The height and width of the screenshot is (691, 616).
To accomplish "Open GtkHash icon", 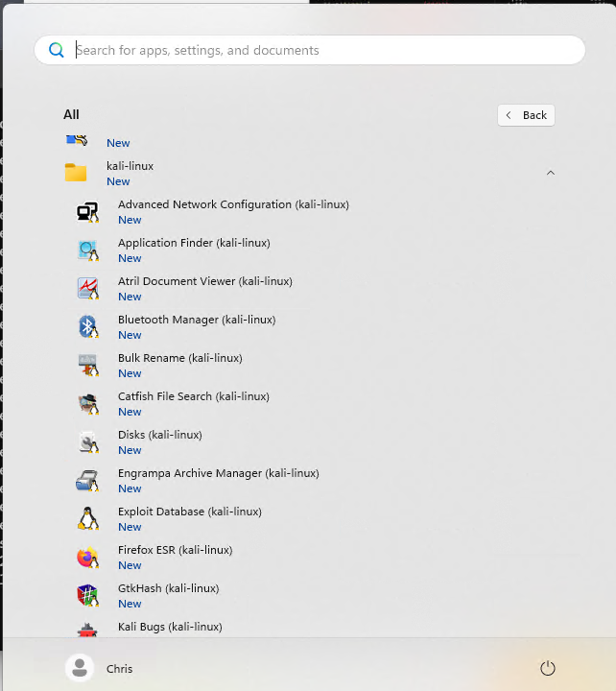I will [x=87, y=595].
